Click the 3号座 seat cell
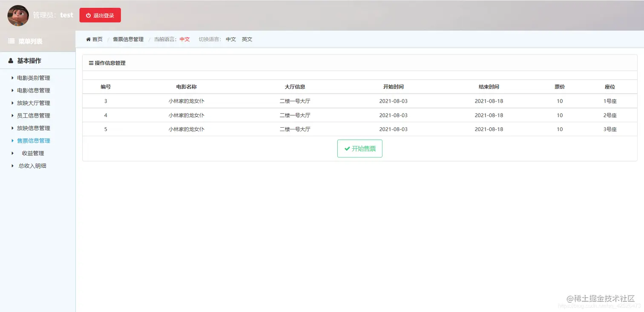 coord(610,129)
